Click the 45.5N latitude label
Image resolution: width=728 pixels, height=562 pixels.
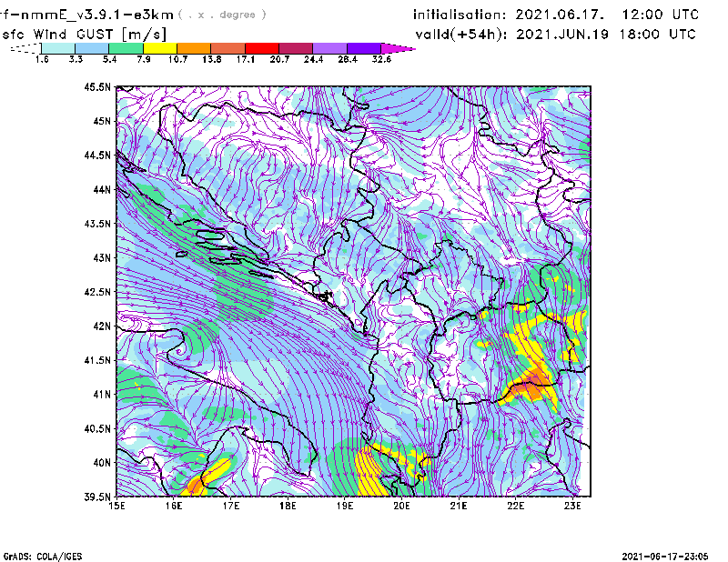(97, 86)
